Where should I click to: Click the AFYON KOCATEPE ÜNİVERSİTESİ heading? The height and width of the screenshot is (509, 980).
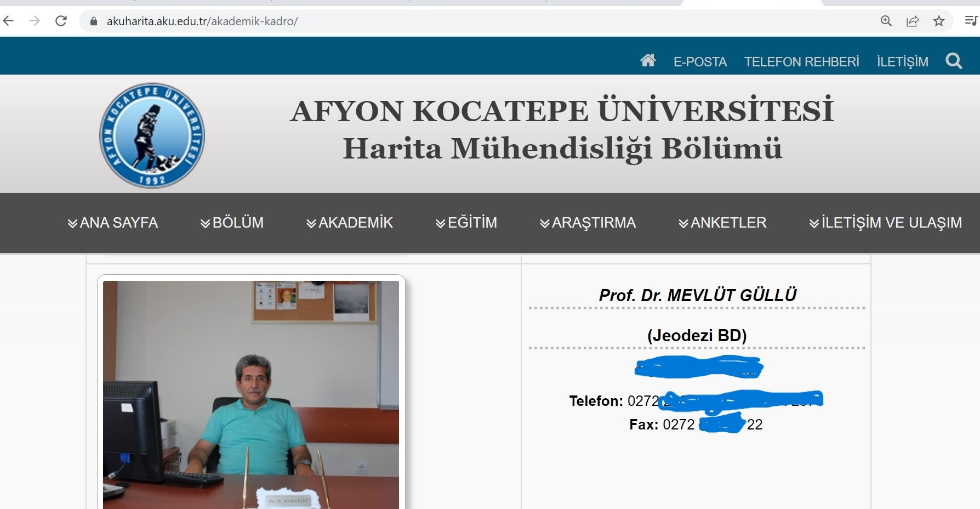[562, 111]
